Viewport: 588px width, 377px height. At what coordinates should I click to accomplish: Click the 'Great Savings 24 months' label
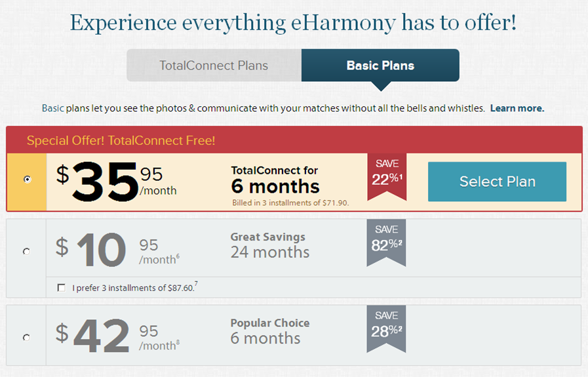coord(269,245)
